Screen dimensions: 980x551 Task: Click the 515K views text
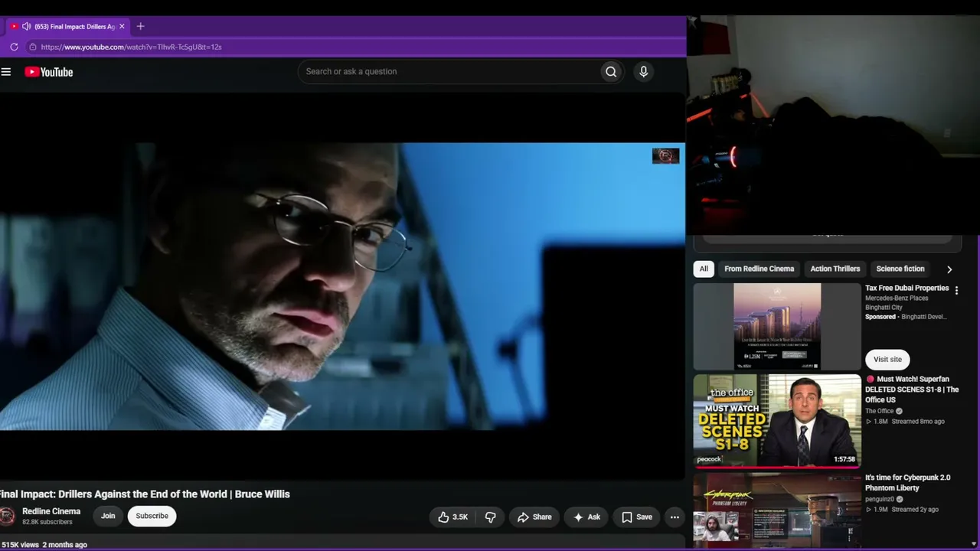(x=20, y=545)
